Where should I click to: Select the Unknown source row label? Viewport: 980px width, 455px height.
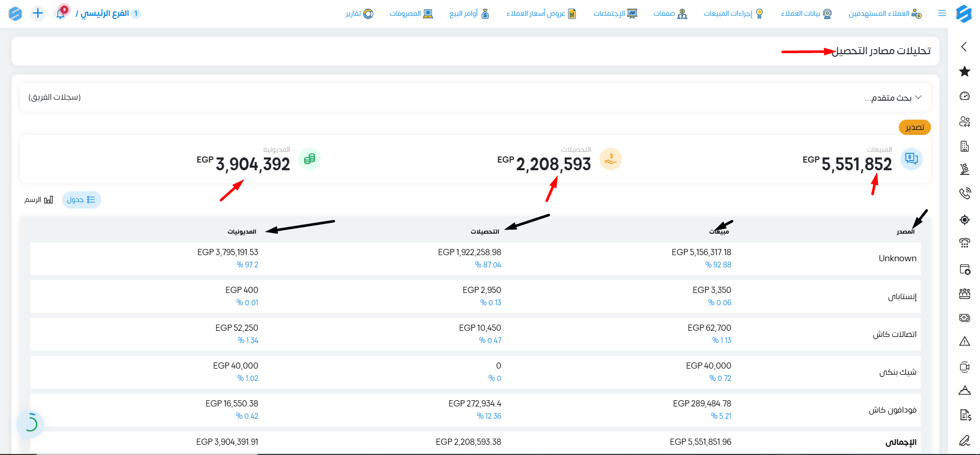pos(897,259)
